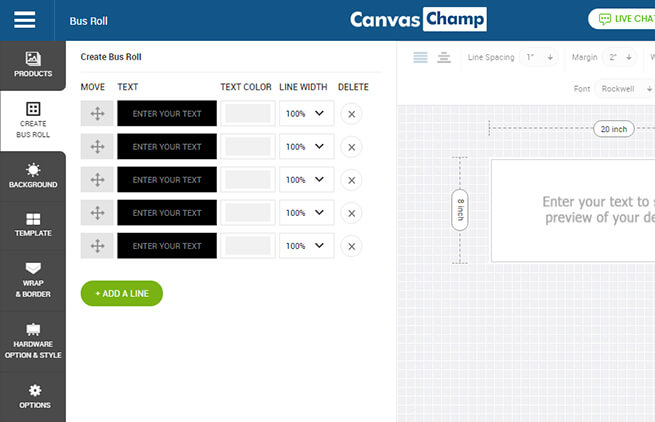Open the Template section
The height and width of the screenshot is (422, 655).
(33, 224)
